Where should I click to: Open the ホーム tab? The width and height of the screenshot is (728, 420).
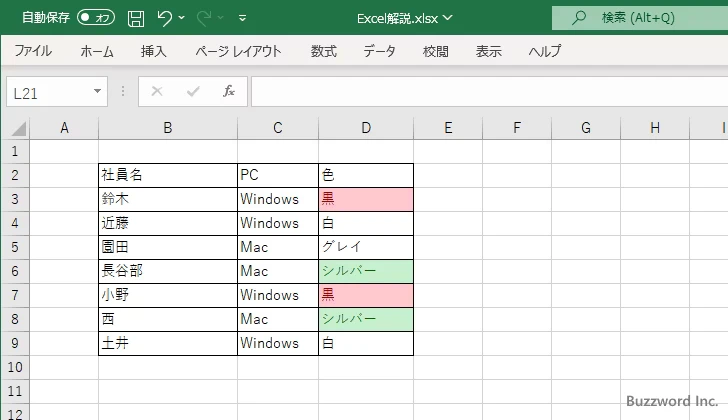[x=97, y=51]
